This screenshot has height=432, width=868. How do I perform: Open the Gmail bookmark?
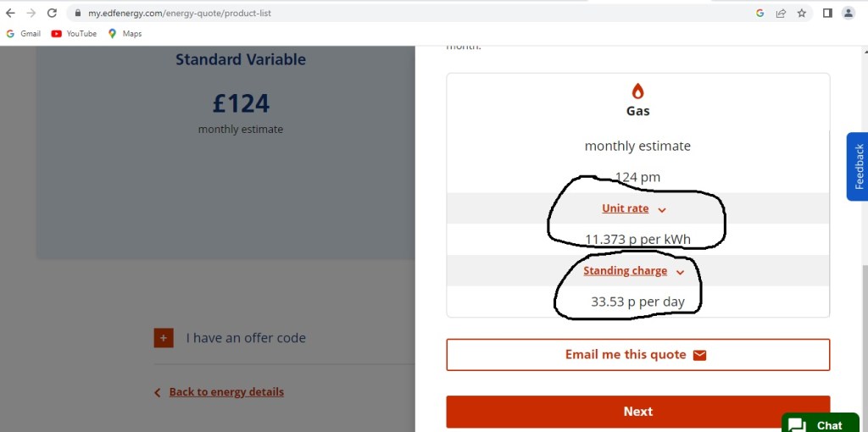(x=24, y=34)
